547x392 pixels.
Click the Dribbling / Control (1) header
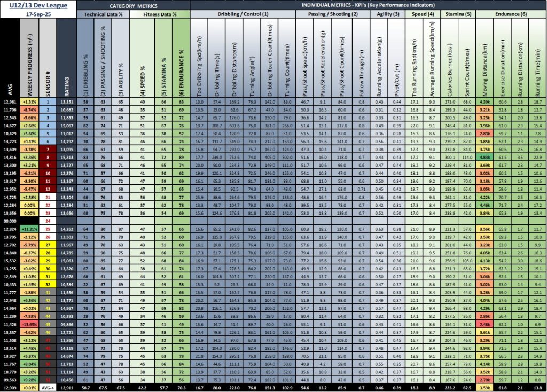pyautogui.click(x=243, y=14)
